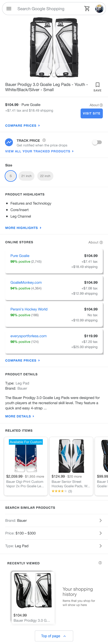Open the shopping cart
Image resolution: width=108 pixels, height=644 pixels.
coord(87,9)
